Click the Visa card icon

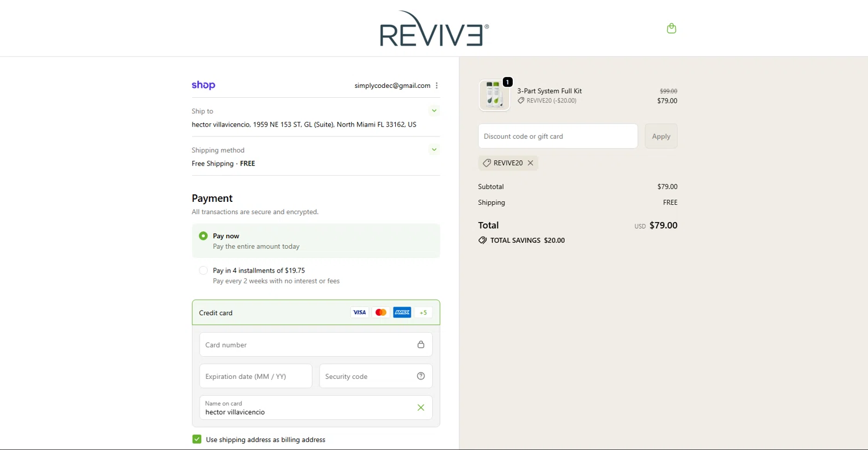(359, 312)
